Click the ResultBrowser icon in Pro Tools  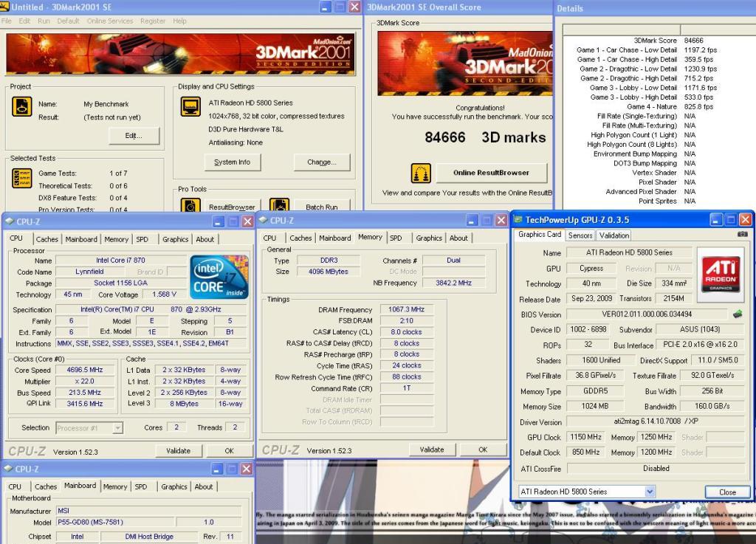190,206
